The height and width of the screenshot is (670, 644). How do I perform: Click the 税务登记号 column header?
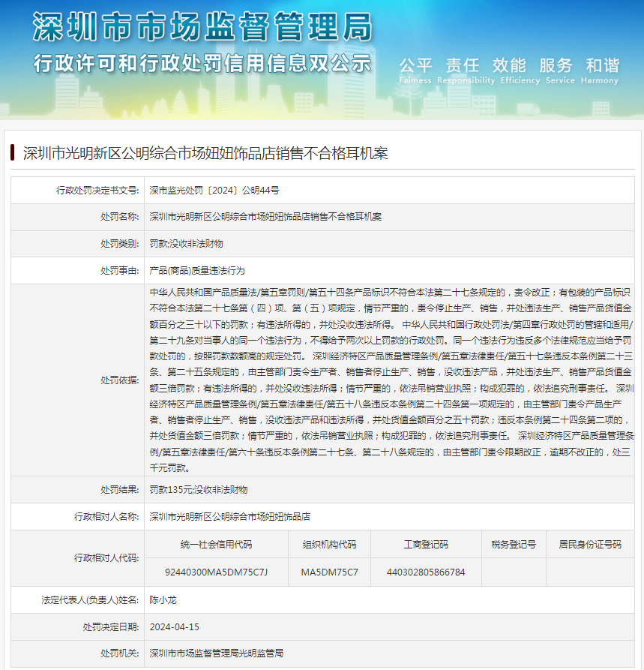(514, 545)
